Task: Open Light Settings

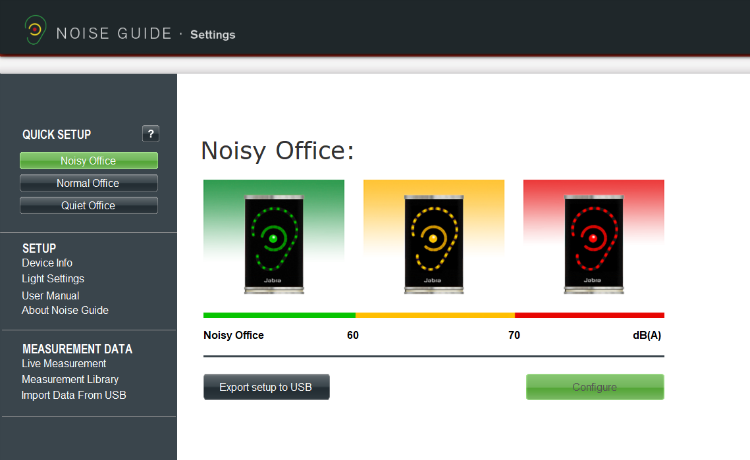Action: 53,279
